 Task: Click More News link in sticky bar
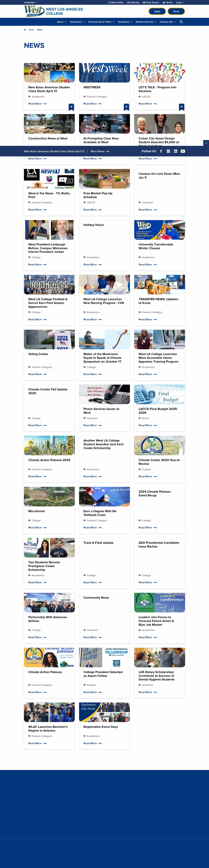[x=100, y=151]
